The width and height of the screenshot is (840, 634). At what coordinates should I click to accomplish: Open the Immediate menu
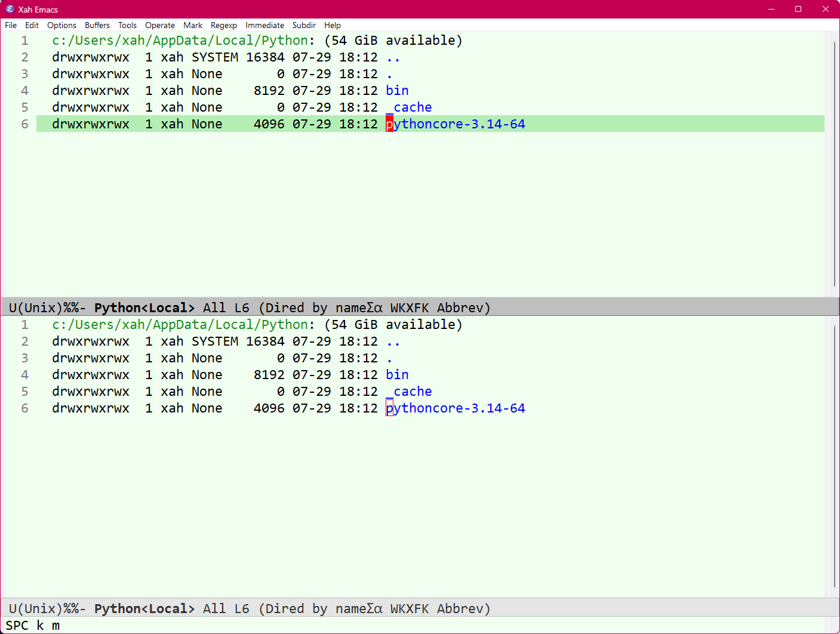[264, 25]
